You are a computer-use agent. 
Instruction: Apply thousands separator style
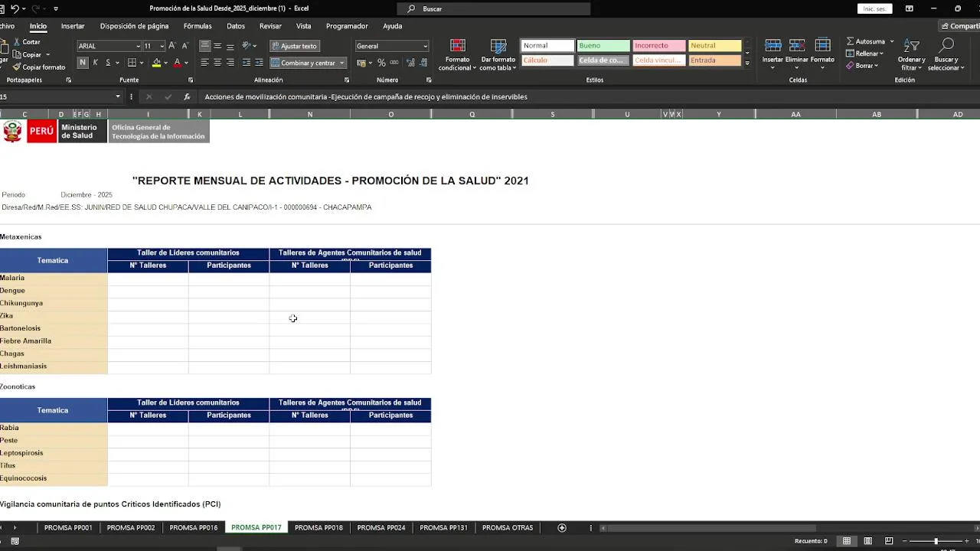tap(394, 63)
